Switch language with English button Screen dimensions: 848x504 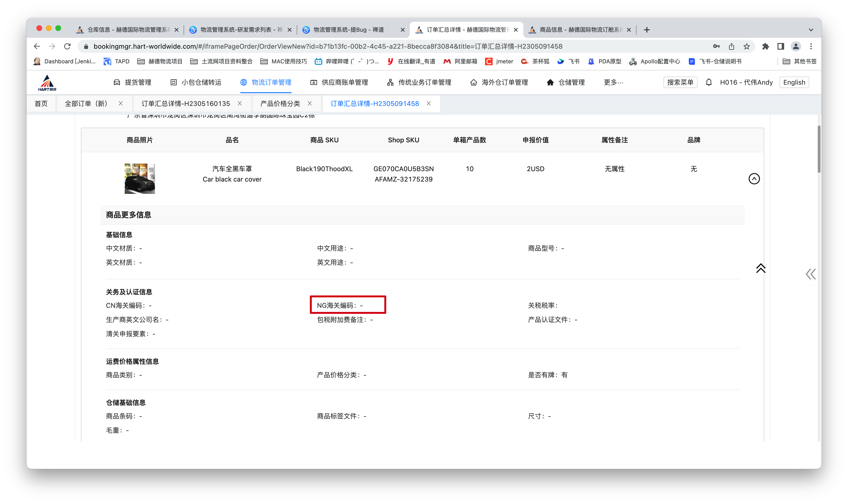click(794, 82)
